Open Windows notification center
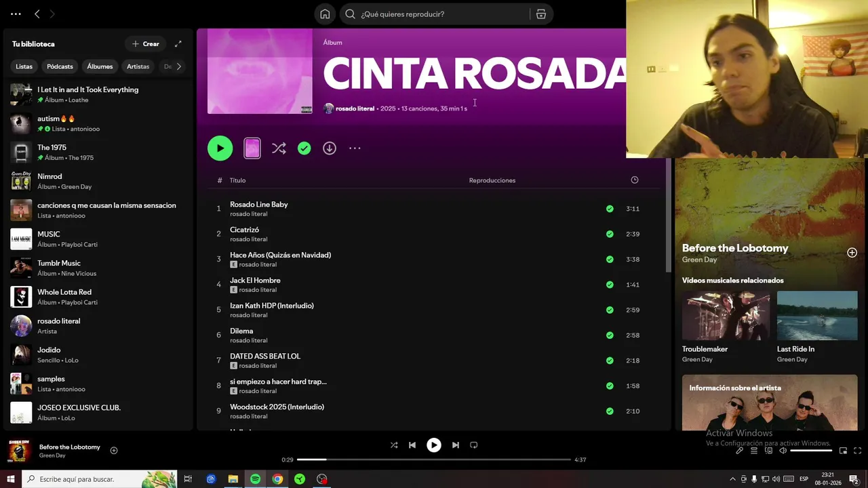This screenshot has height=488, width=868. click(x=854, y=479)
